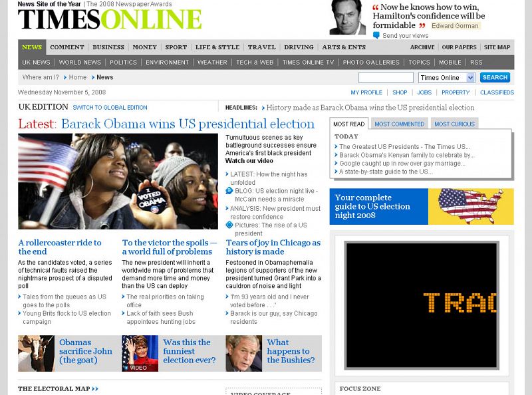Click the Times Online logo
The height and width of the screenshot is (395, 532).
(x=110, y=19)
